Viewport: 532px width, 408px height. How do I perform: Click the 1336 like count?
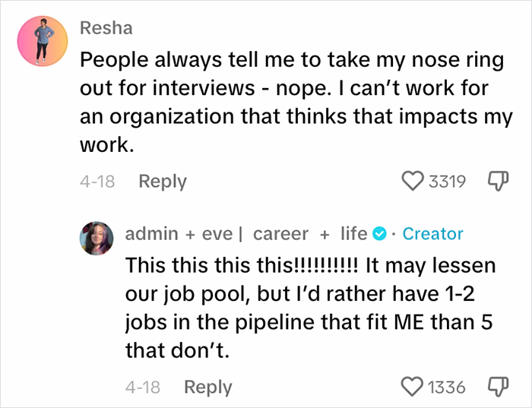click(x=447, y=387)
